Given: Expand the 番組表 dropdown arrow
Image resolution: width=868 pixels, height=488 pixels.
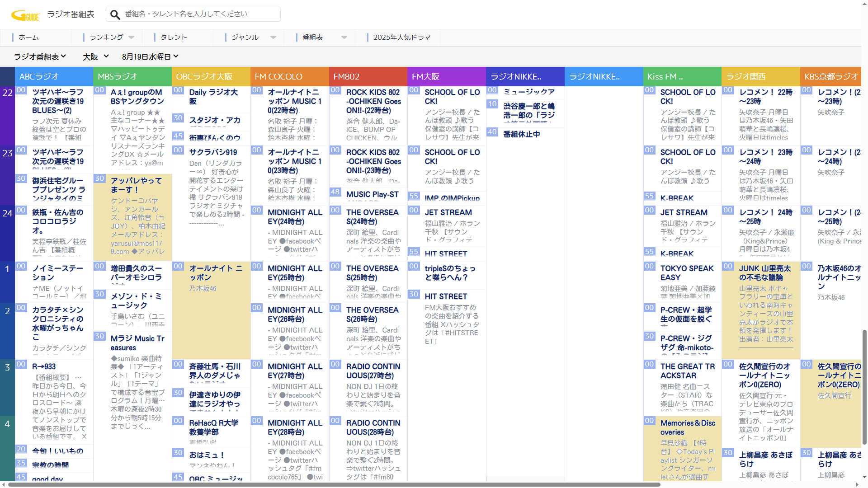Looking at the screenshot, I should 344,38.
